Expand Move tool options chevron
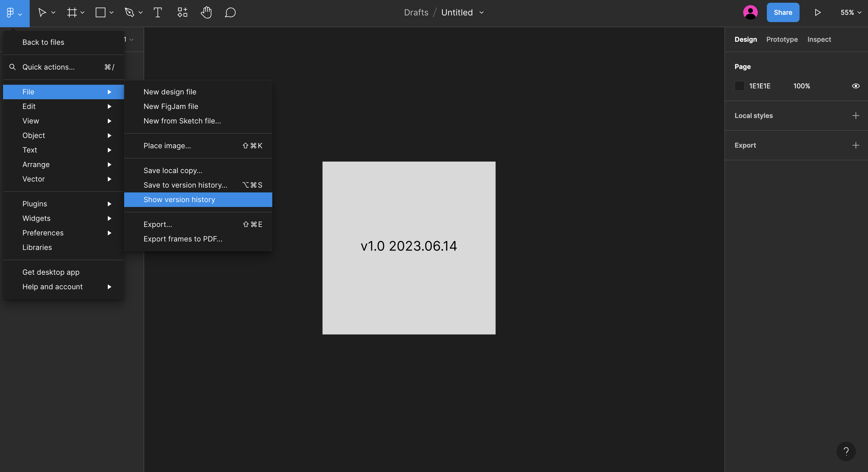 coord(53,13)
